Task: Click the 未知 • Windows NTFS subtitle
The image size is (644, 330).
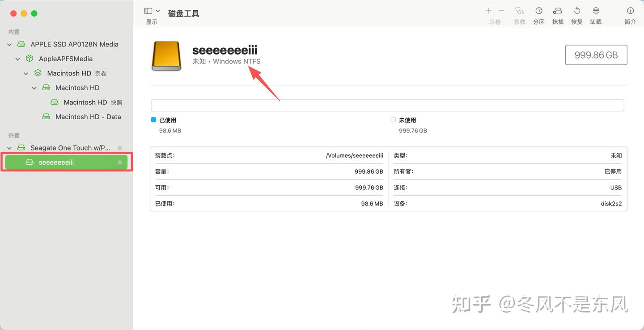Action: 226,61
